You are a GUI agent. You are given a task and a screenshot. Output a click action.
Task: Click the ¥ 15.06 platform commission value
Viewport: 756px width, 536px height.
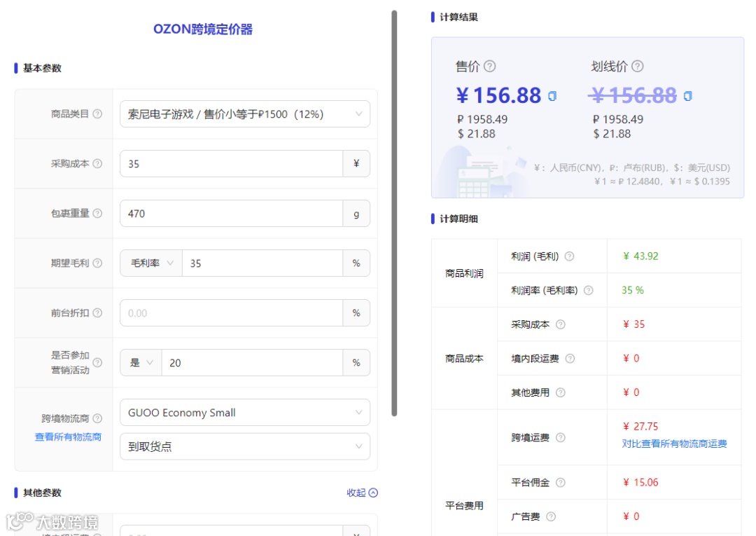click(640, 483)
